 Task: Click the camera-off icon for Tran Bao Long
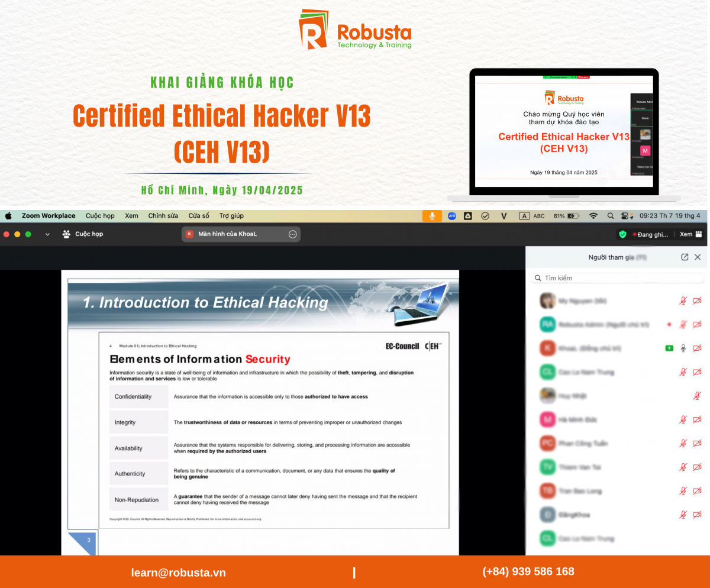(697, 490)
